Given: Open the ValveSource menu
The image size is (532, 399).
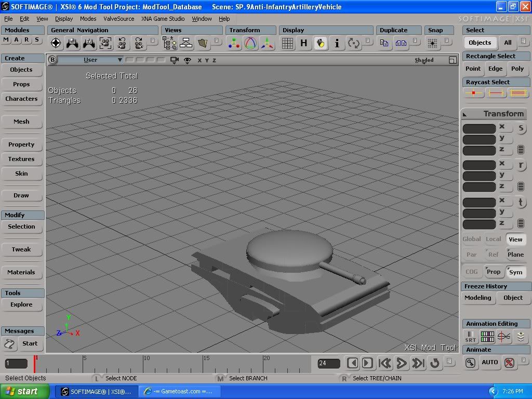Looking at the screenshot, I should point(119,19).
